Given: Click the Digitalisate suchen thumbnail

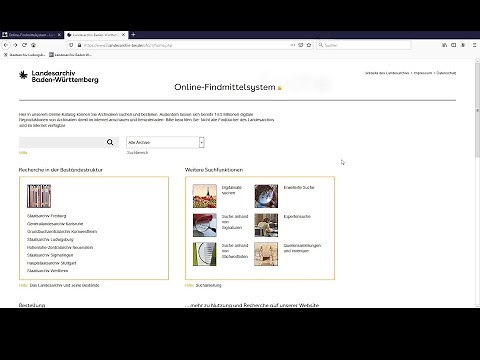Looking at the screenshot, I should [x=205, y=196].
